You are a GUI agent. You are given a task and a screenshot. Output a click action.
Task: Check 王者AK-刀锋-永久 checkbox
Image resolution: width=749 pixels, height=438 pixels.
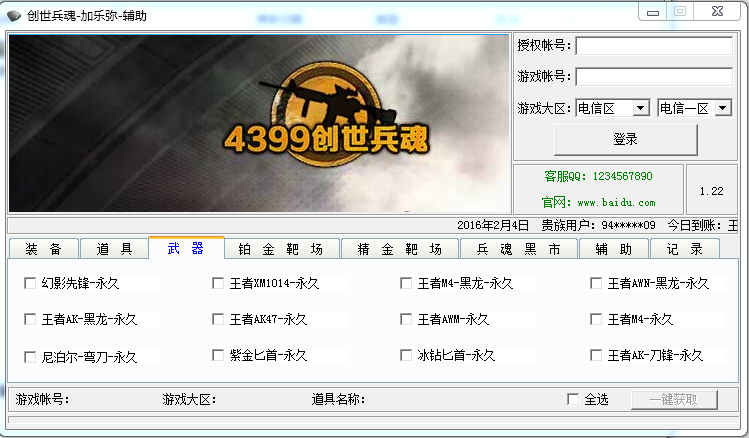pos(596,355)
